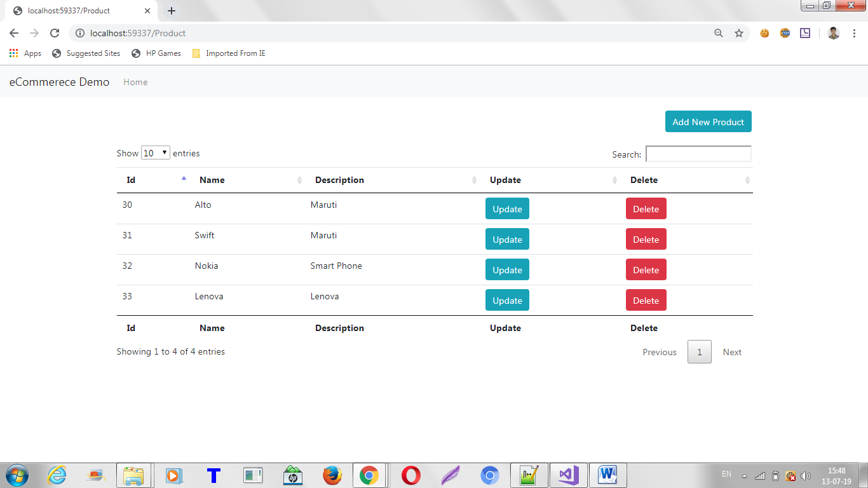
Task: Open the Show entries dropdown
Action: point(155,152)
